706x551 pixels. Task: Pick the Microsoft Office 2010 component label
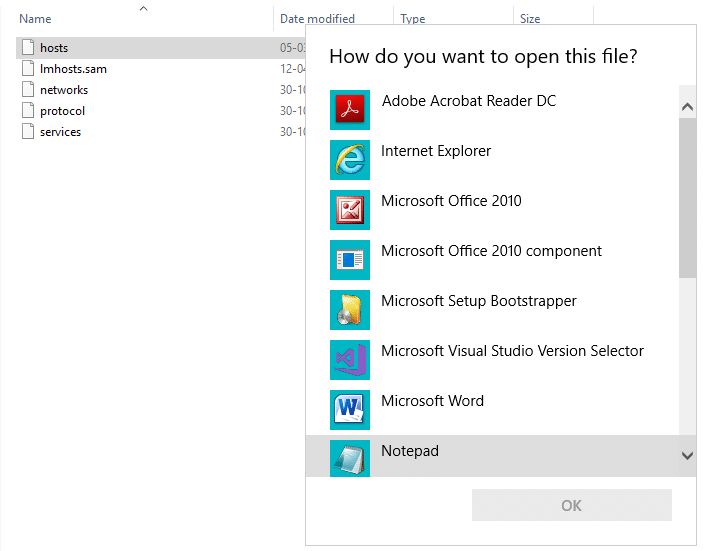pyautogui.click(x=491, y=251)
